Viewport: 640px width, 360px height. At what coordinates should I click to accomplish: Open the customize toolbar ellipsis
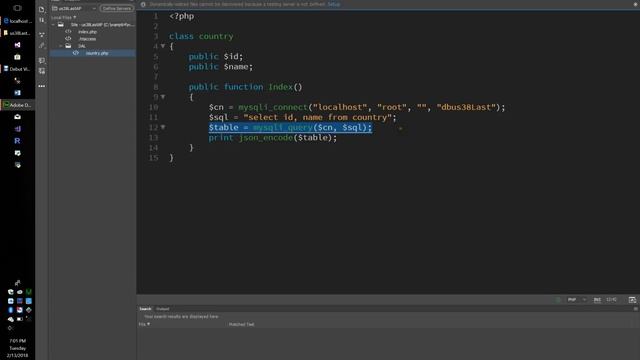pos(42,86)
